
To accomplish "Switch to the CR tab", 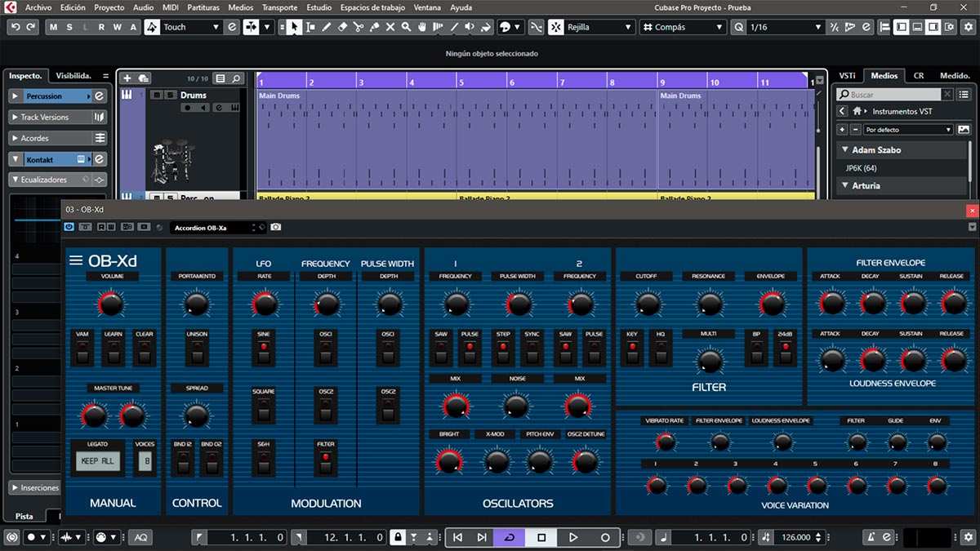I will click(919, 75).
